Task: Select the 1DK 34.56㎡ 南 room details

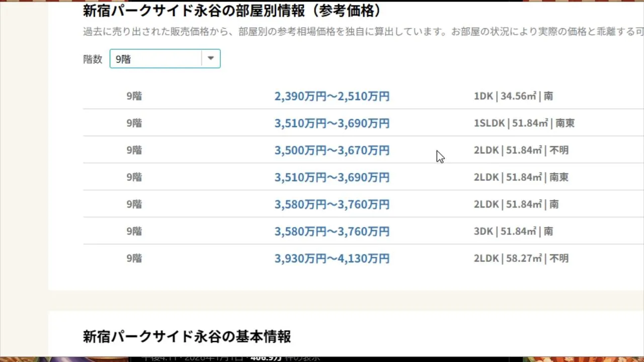Action: tap(513, 96)
